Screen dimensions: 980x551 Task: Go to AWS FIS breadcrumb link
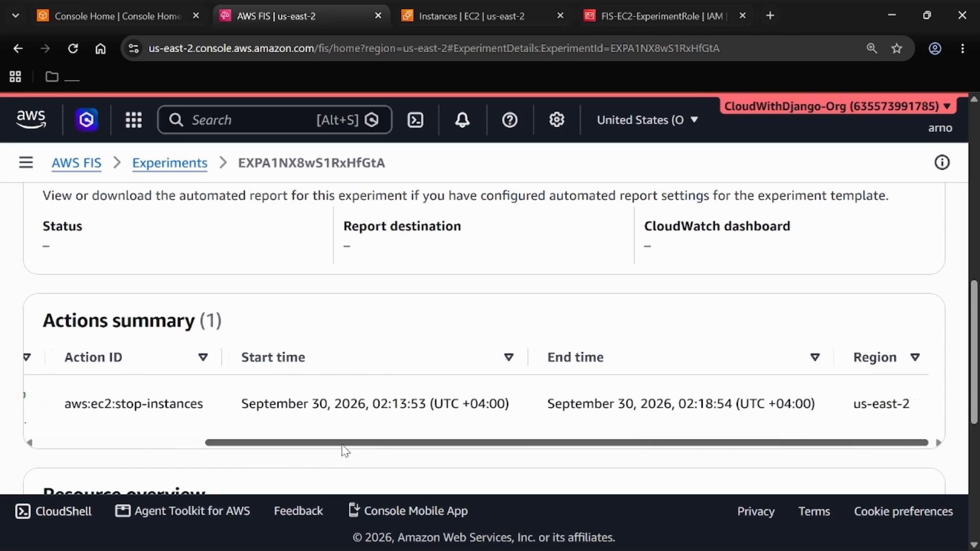point(77,163)
